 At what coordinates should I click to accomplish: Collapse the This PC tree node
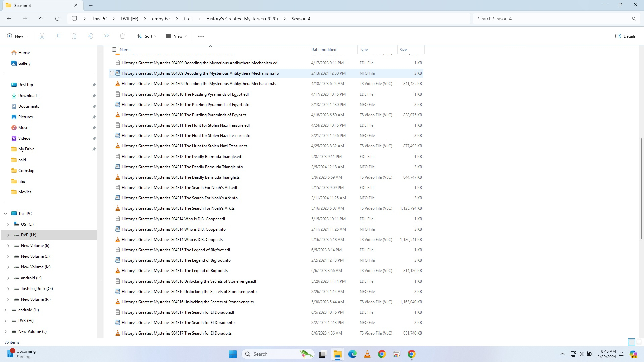5,214
